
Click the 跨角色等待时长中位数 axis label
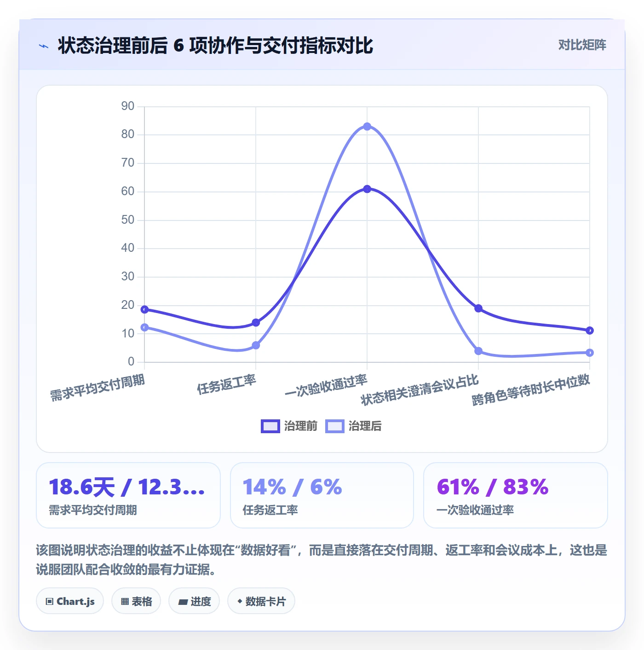point(531,390)
